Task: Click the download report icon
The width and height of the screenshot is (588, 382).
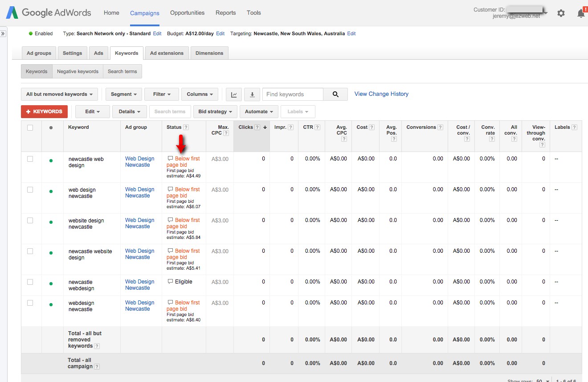Action: pos(252,94)
